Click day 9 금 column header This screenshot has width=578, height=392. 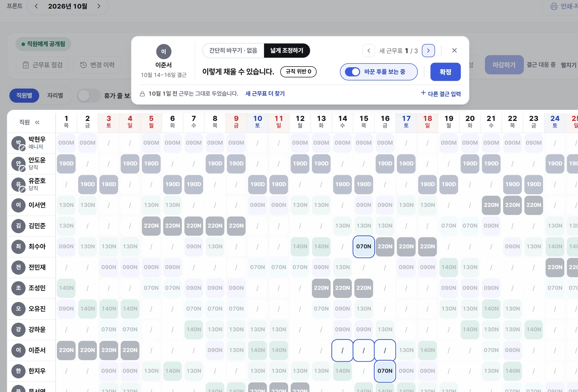tap(236, 122)
